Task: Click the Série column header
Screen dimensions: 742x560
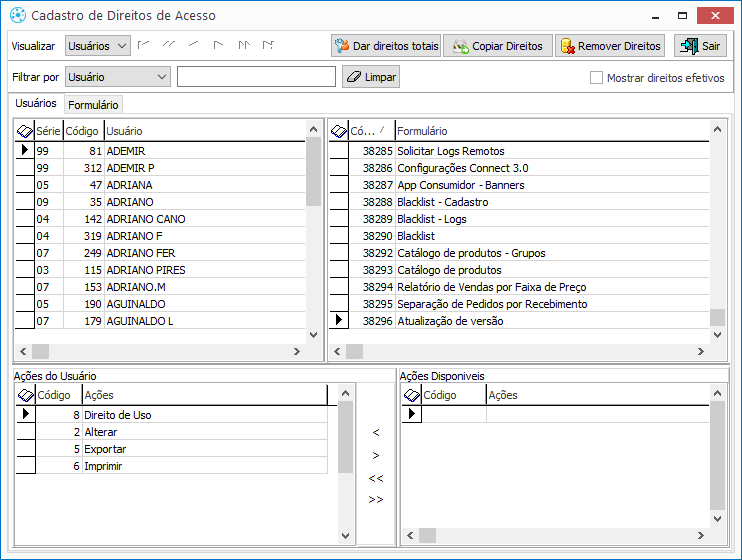Action: [48, 131]
